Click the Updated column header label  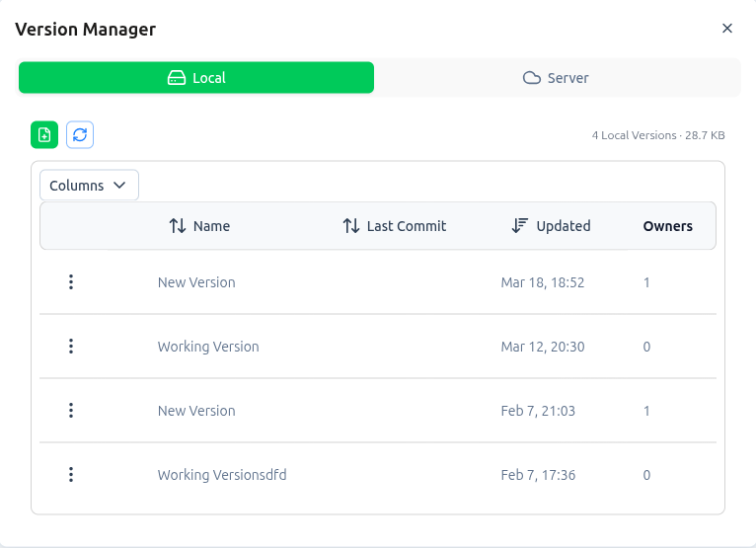point(563,226)
